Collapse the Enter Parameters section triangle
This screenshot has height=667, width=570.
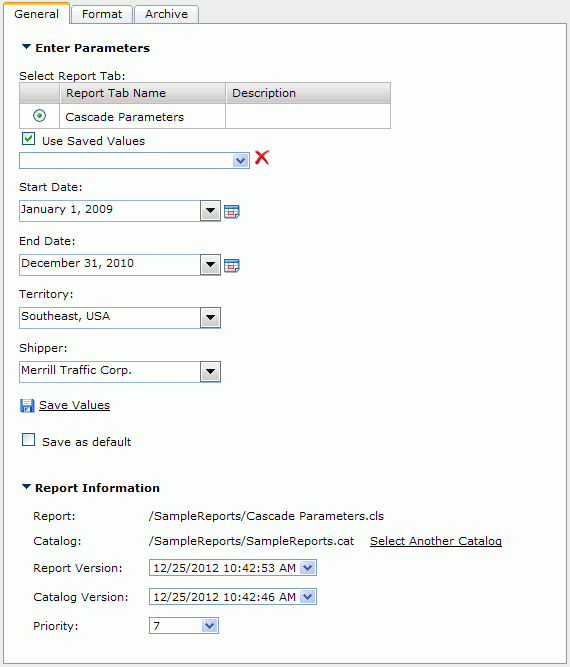(26, 47)
